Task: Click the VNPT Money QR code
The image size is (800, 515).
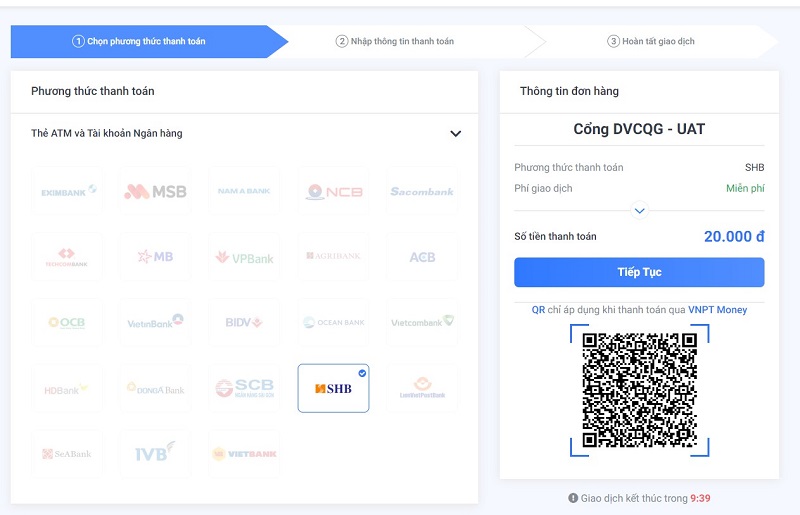Action: click(639, 389)
